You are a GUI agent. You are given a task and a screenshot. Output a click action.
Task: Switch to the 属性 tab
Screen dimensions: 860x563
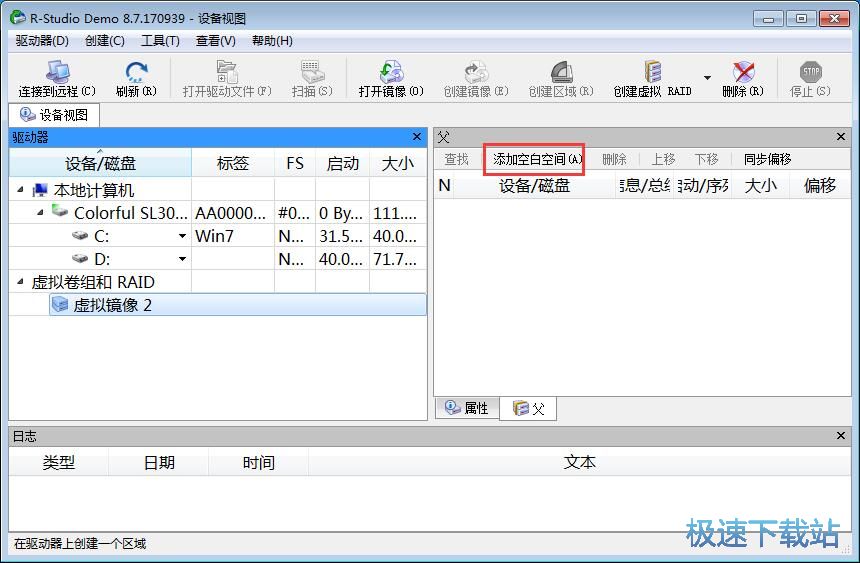(467, 408)
